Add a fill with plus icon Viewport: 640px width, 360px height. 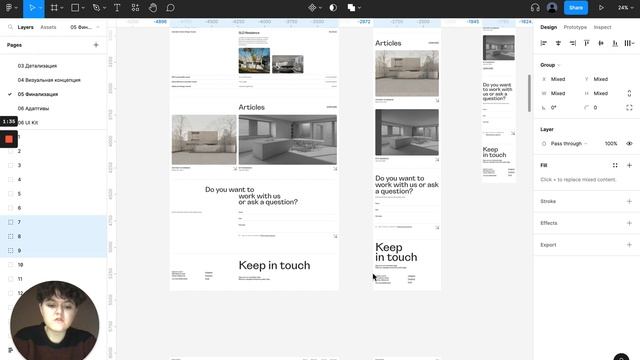tap(629, 165)
